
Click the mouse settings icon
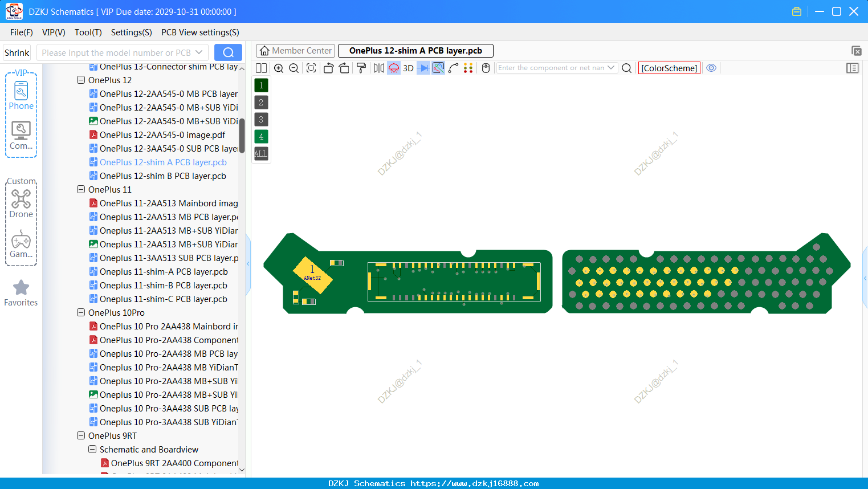click(486, 68)
